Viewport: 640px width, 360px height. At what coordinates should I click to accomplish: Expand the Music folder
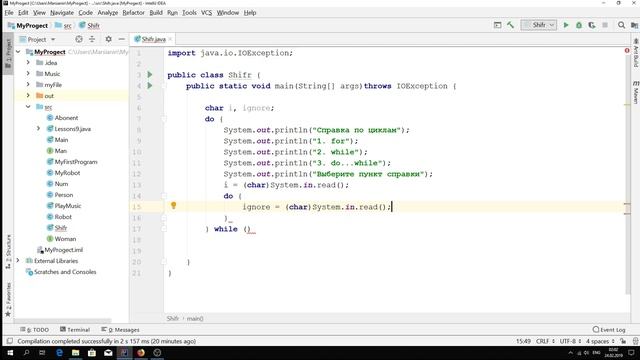point(28,73)
